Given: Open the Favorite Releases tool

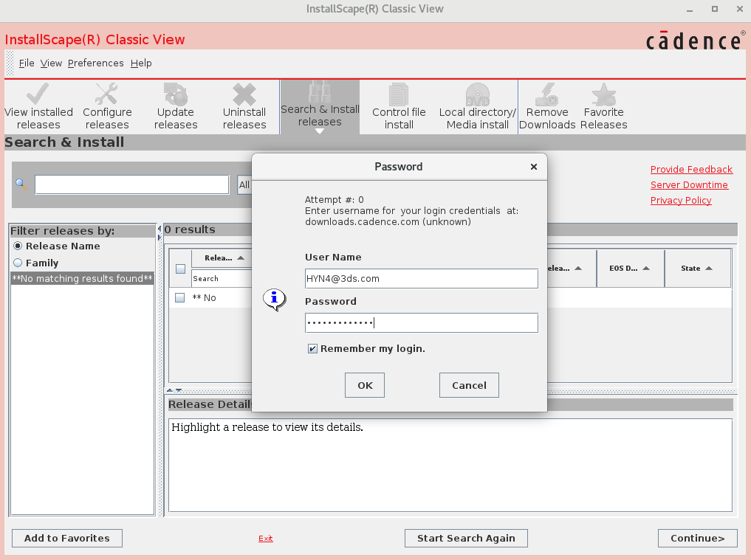Looking at the screenshot, I should pyautogui.click(x=603, y=106).
